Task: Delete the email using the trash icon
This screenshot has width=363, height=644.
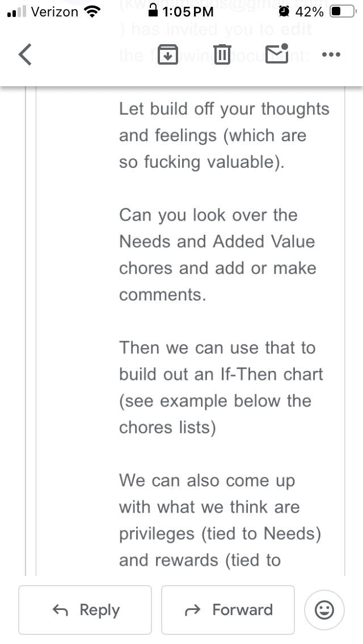Action: point(222,55)
